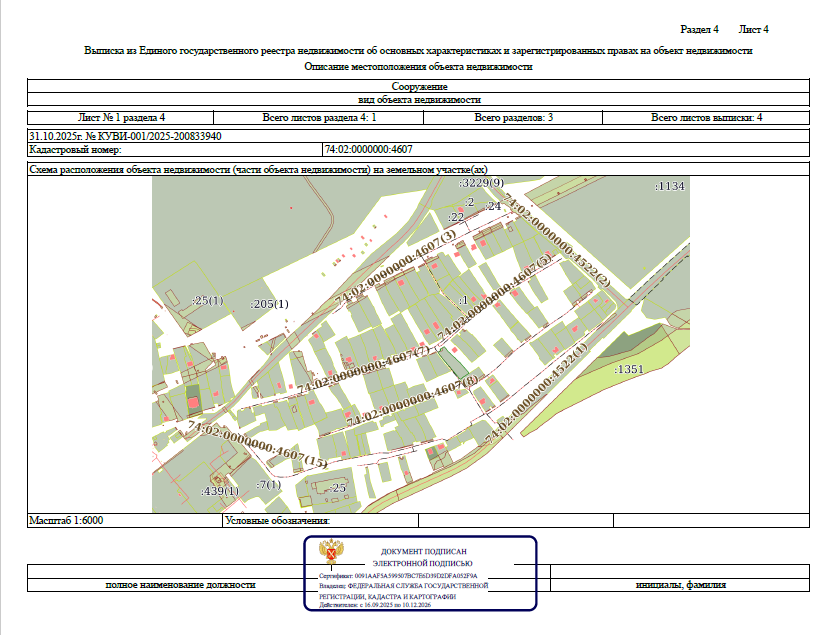Click 'Всего листов раздела 4: 1' cell
This screenshot has height=635, width=820.
tap(319, 118)
